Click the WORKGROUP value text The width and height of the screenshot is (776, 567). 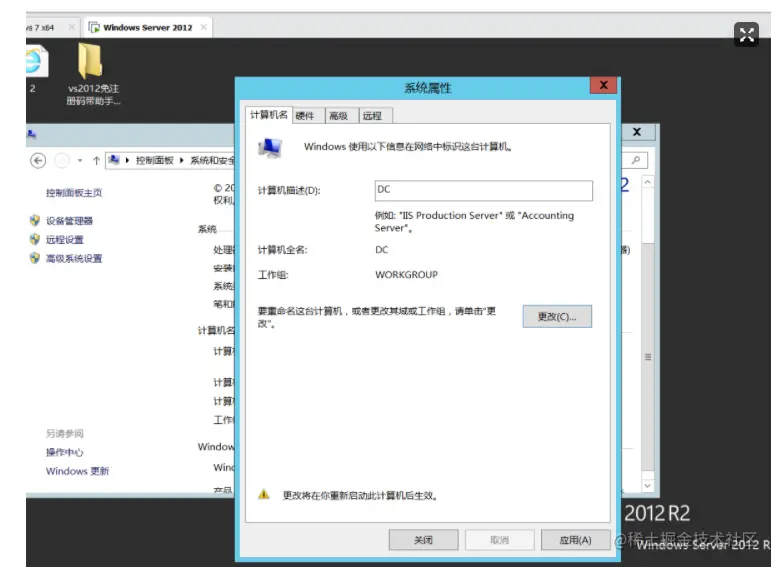tap(406, 275)
